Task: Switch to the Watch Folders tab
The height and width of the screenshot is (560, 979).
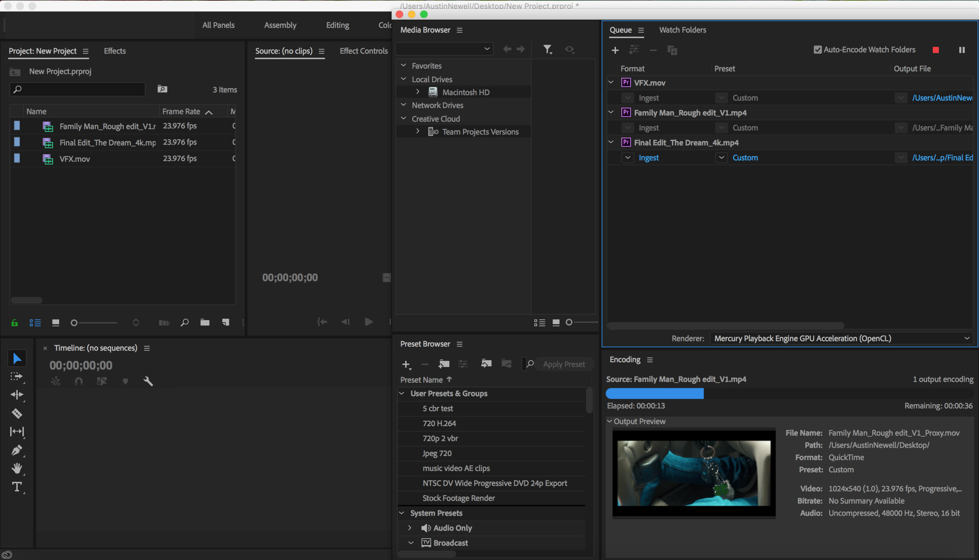Action: [683, 30]
